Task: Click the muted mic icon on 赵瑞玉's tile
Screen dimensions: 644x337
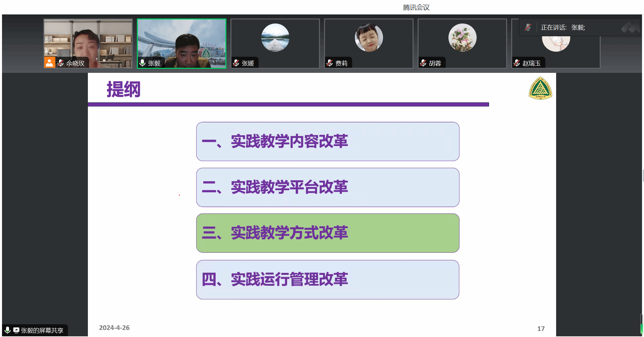Action: tap(517, 63)
